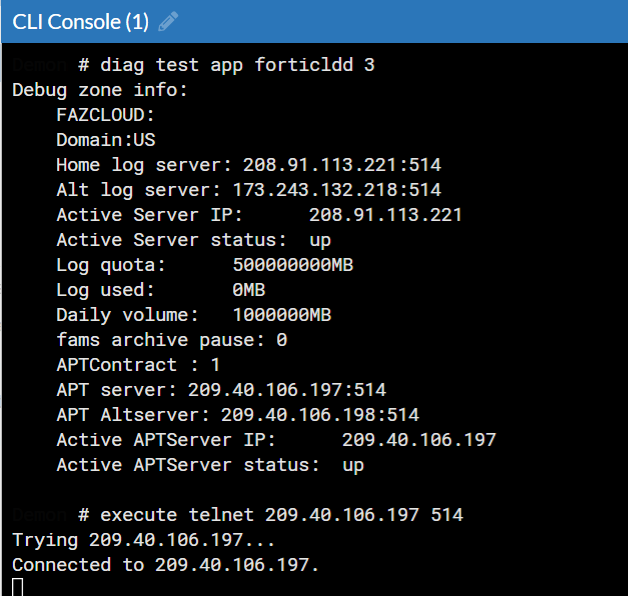Click the 'execute telnet 209.40.106.197 514' command line
Screen dimensions: 628x596
click(282, 515)
